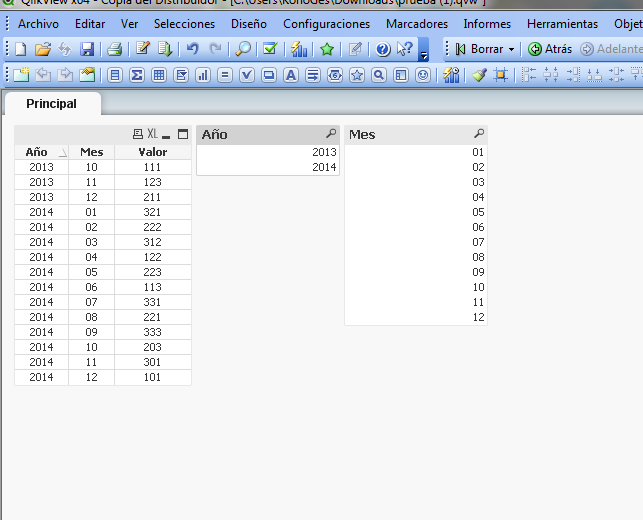Switch to the Principal sheet tab

[52, 103]
